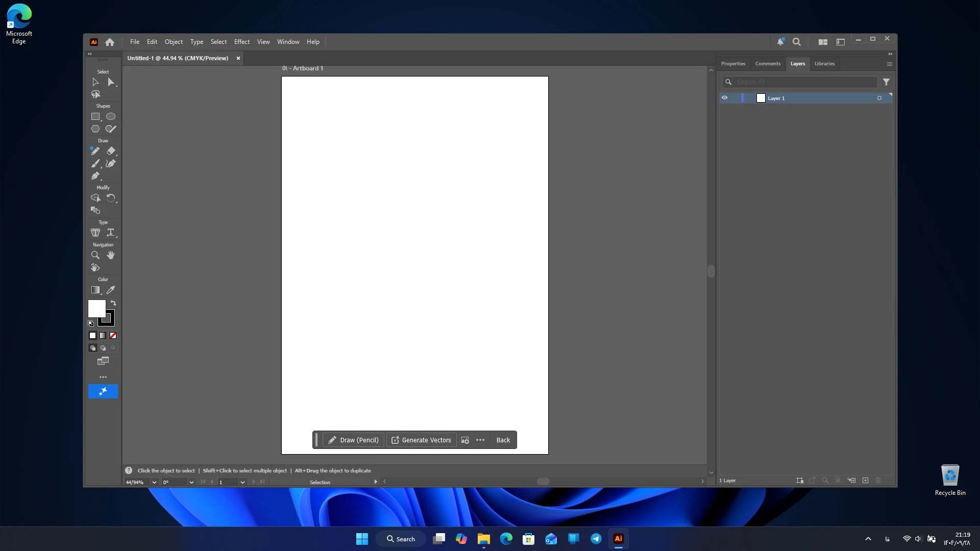This screenshot has width=980, height=551.
Task: Set fill to None using red slash icon
Action: click(x=113, y=336)
